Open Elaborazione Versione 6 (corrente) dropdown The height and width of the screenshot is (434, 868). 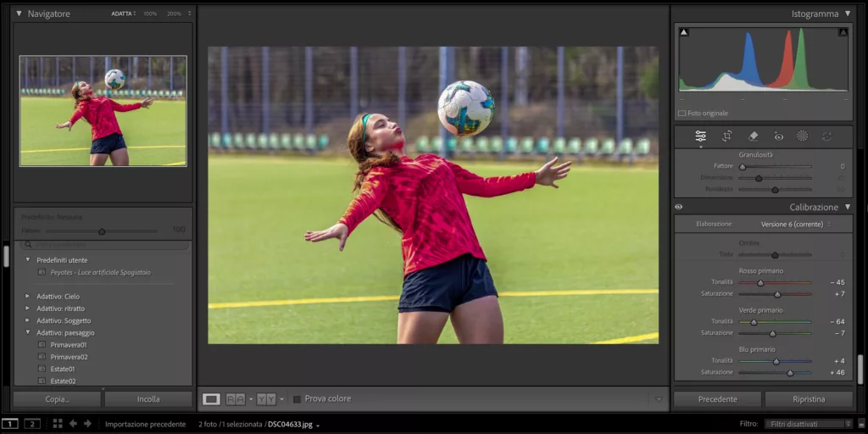796,224
